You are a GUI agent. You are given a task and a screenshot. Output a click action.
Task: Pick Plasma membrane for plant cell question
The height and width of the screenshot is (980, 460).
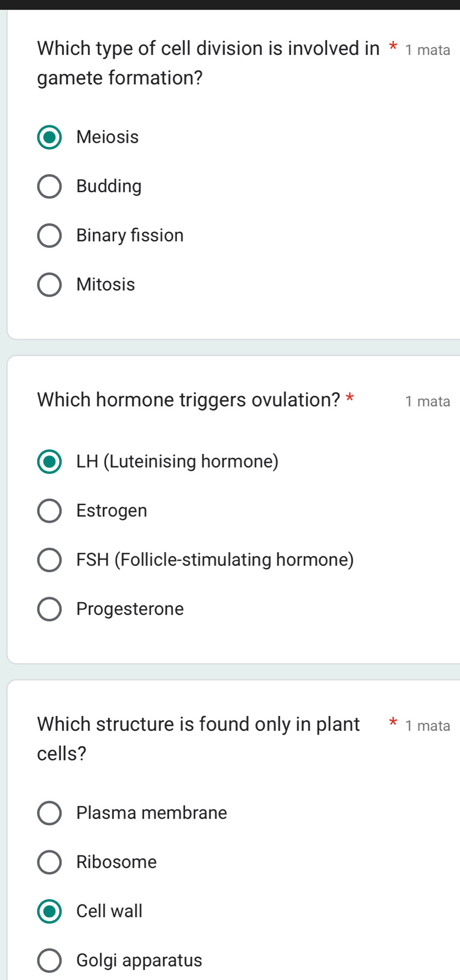[x=151, y=813]
